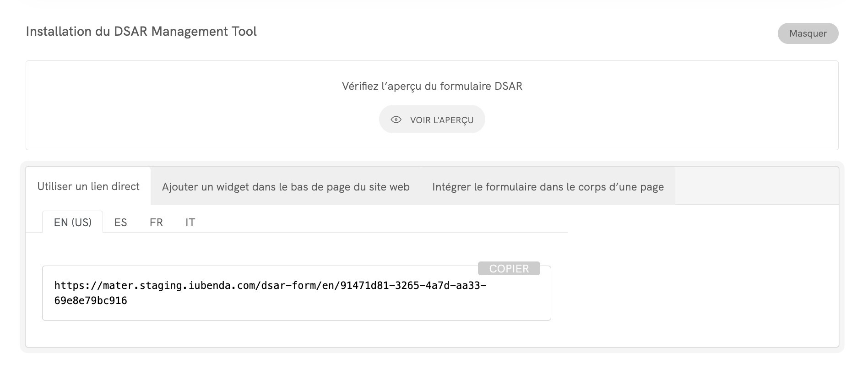Hide the DSAR installation section with Masquer
The height and width of the screenshot is (370, 868).
808,33
